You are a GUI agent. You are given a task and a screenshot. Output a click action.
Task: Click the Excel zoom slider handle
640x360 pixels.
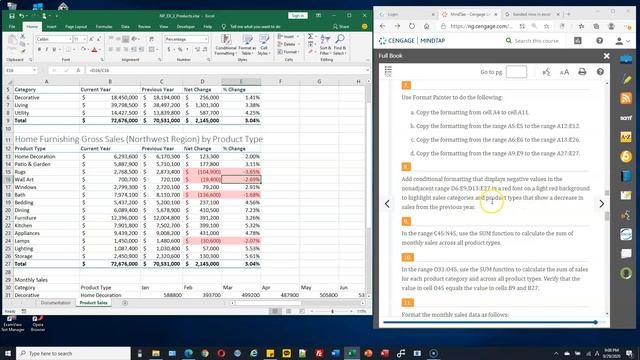(332, 311)
